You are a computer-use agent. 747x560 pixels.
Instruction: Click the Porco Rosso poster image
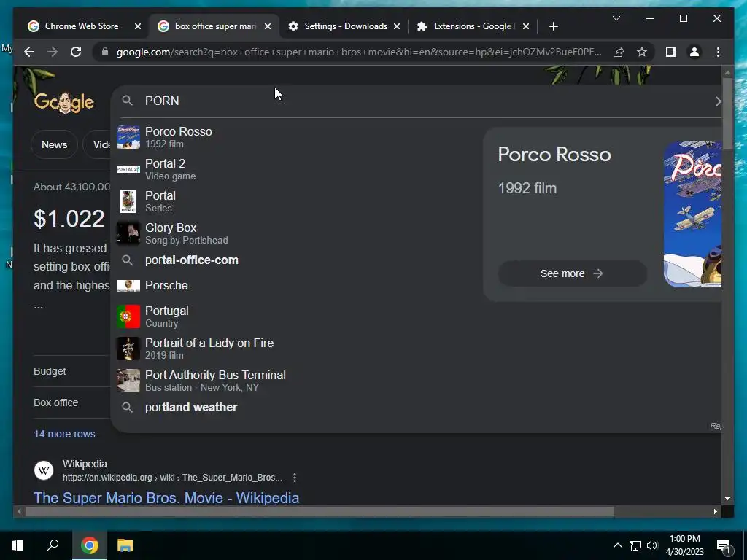[x=692, y=214]
